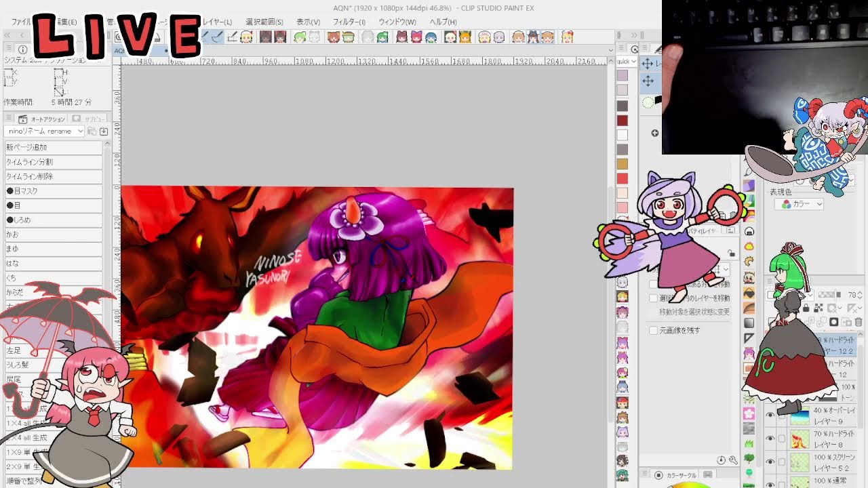Select the からだ action row
This screenshot has width=868, height=488.
coord(54,292)
